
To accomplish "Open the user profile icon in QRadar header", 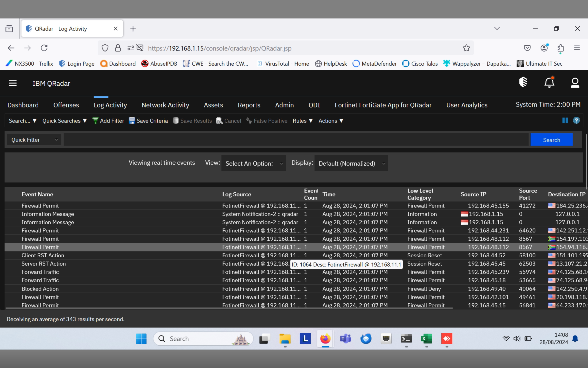I will tap(575, 83).
